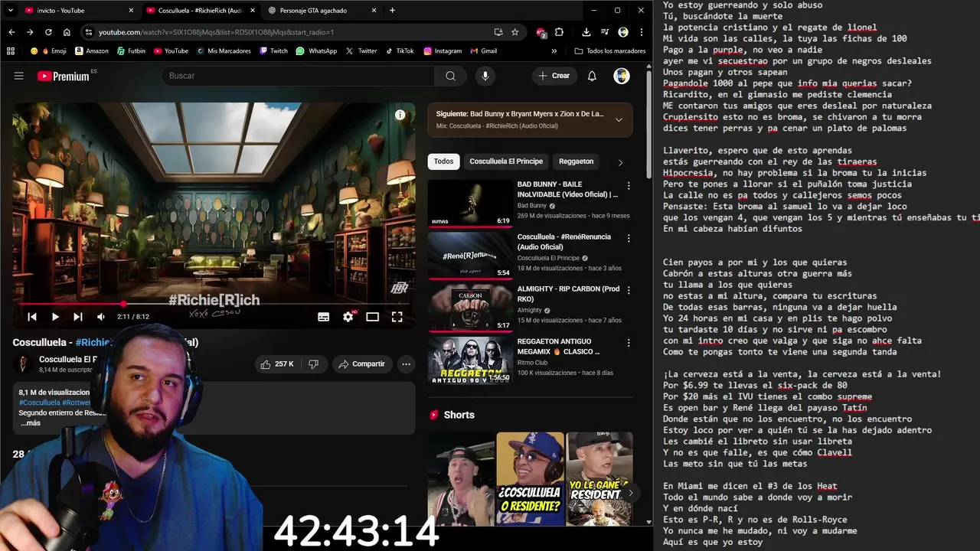This screenshot has height=551, width=980.
Task: Open the browser extensions puzzle icon
Action: point(559,32)
